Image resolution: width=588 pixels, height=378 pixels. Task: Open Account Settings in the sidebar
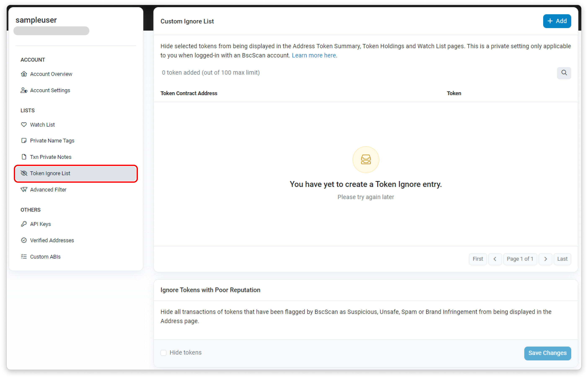[50, 90]
